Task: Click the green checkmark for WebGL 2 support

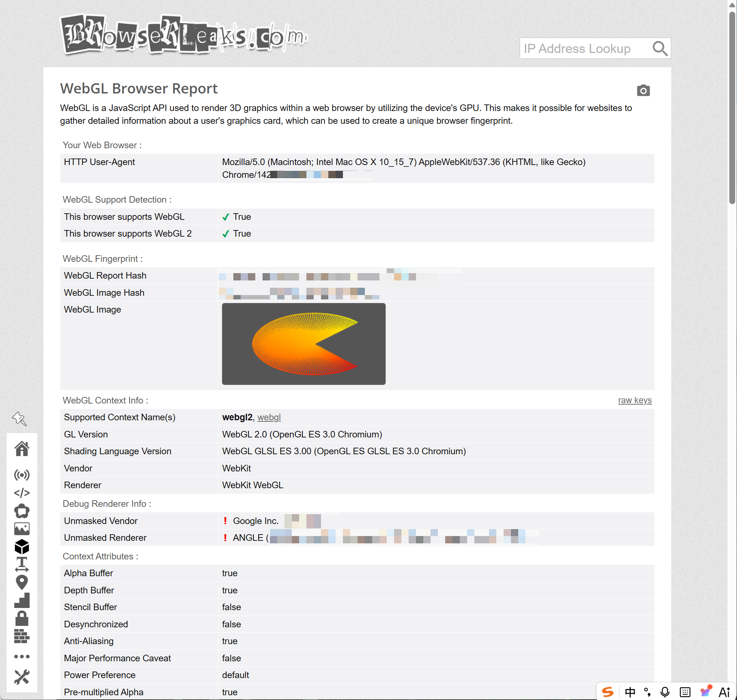Action: [x=225, y=234]
